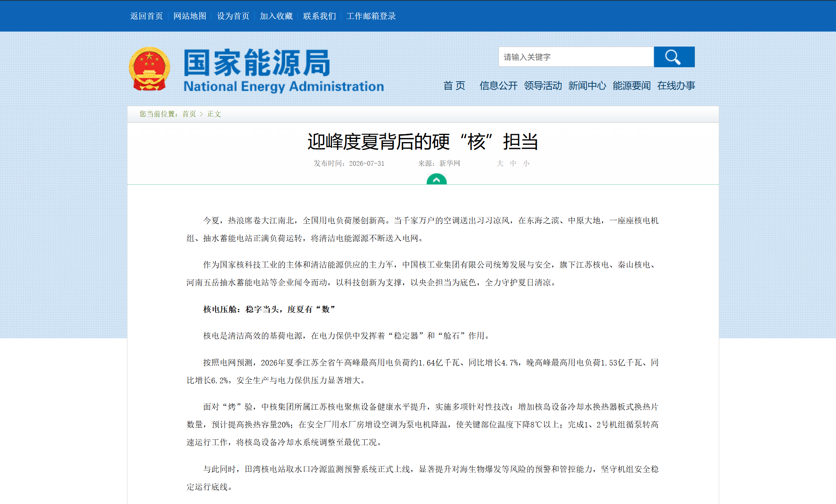836x504 pixels.
Task: Open 工作邮箱登录 link
Action: (371, 16)
